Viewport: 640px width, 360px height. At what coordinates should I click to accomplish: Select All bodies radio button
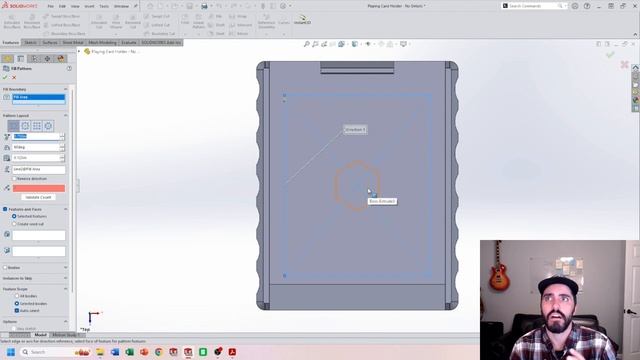click(x=17, y=296)
